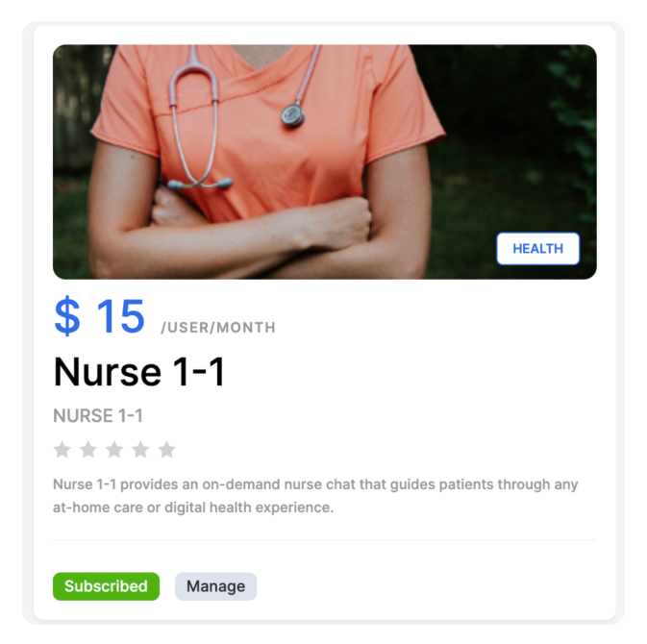Click the divider line above the buttons
This screenshot has width=647, height=644.
(x=324, y=539)
